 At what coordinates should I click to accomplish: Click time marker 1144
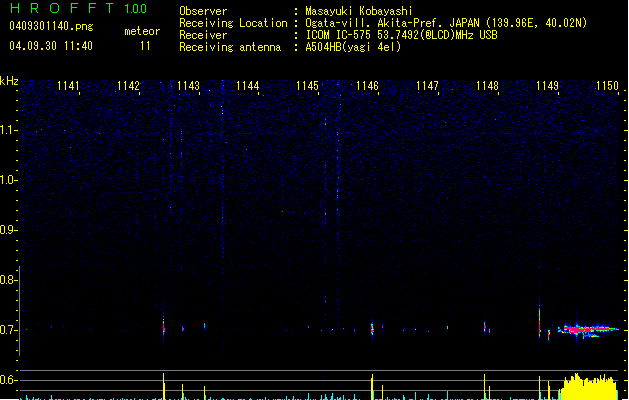click(x=248, y=86)
